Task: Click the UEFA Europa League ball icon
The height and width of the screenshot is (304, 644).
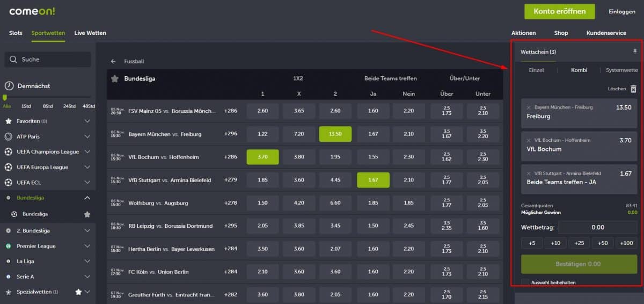Action: tap(8, 167)
